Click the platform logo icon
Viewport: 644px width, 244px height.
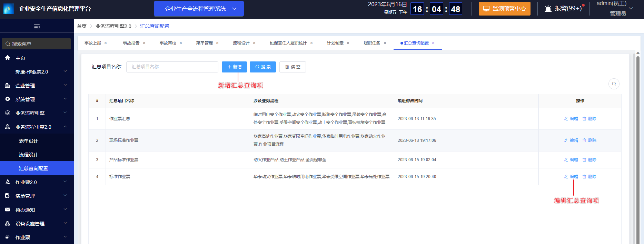pyautogui.click(x=9, y=9)
